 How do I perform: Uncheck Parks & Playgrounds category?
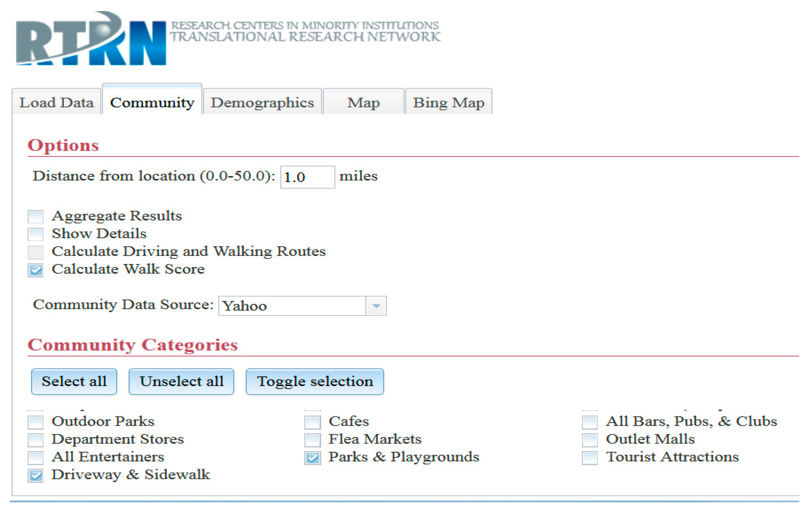tap(312, 458)
